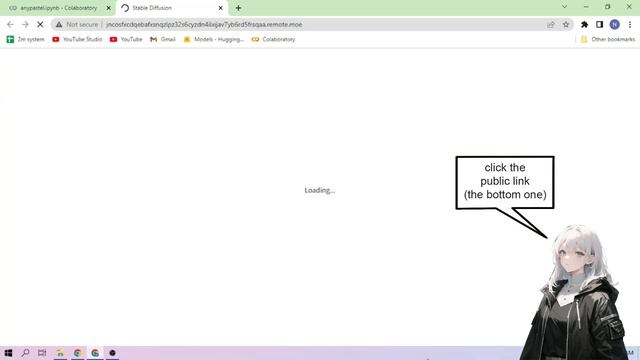640x360 pixels.
Task: Go forward to next page
Action: pos(25,24)
